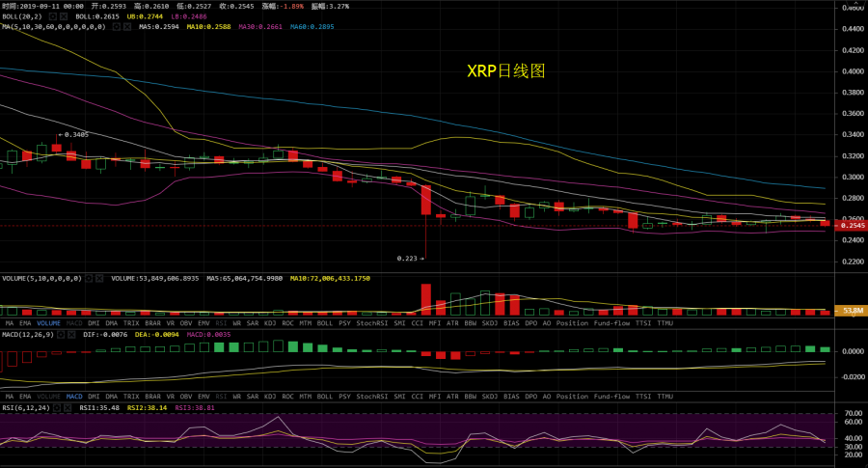Viewport: 868px width, 468px height.
Task: Click the MACD(12,26,9) panel label
Action: coord(28,335)
